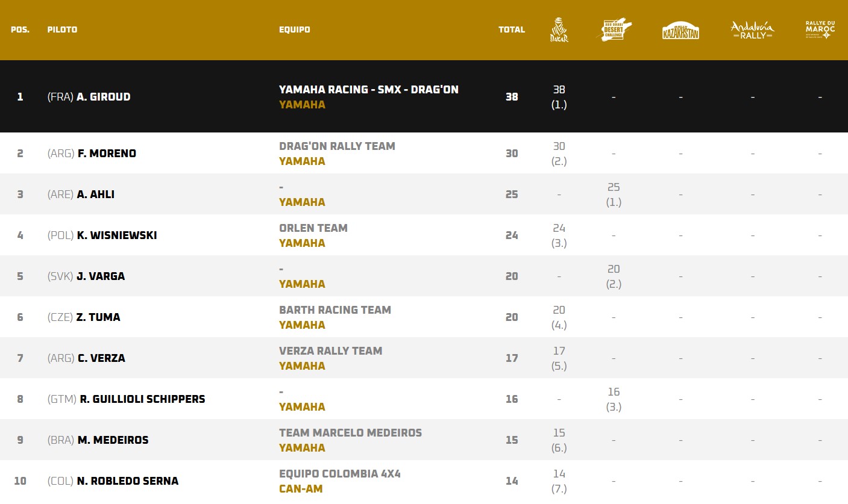Click M. Medeiros' Dakar result 15 (6.)

pos(559,440)
